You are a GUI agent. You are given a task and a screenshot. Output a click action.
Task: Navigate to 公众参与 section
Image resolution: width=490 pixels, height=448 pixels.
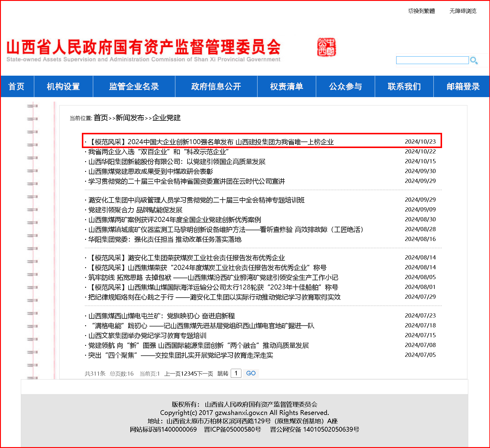coord(345,86)
